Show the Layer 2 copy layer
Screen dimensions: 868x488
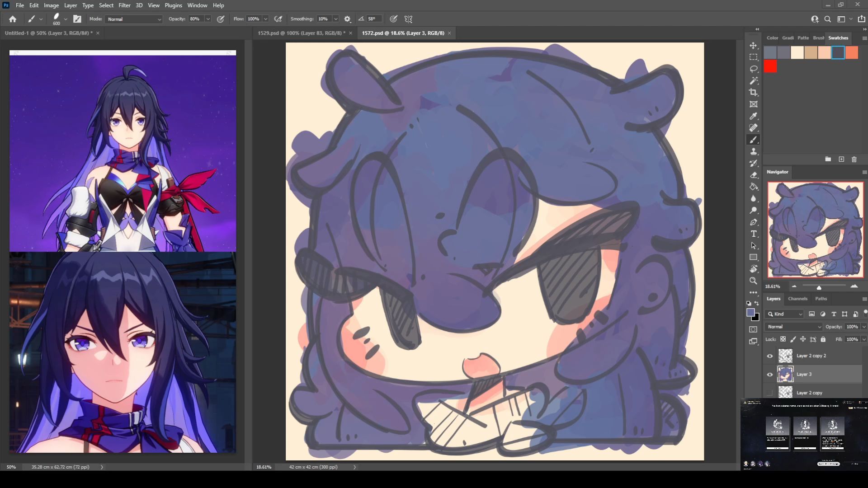click(x=770, y=393)
